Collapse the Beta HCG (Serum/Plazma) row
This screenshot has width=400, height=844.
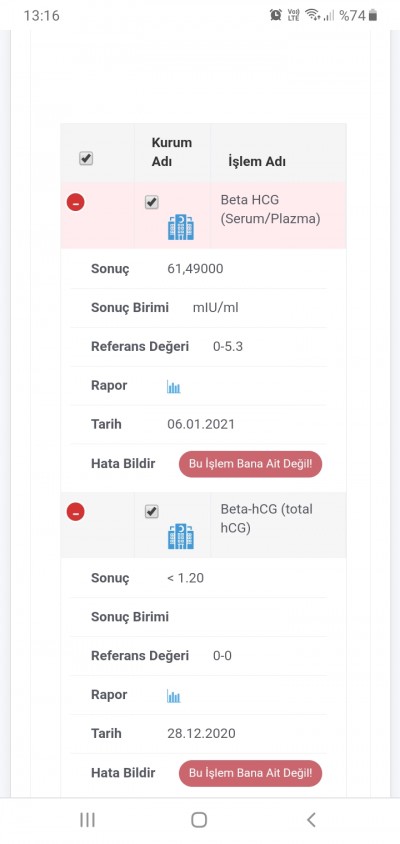[75, 203]
